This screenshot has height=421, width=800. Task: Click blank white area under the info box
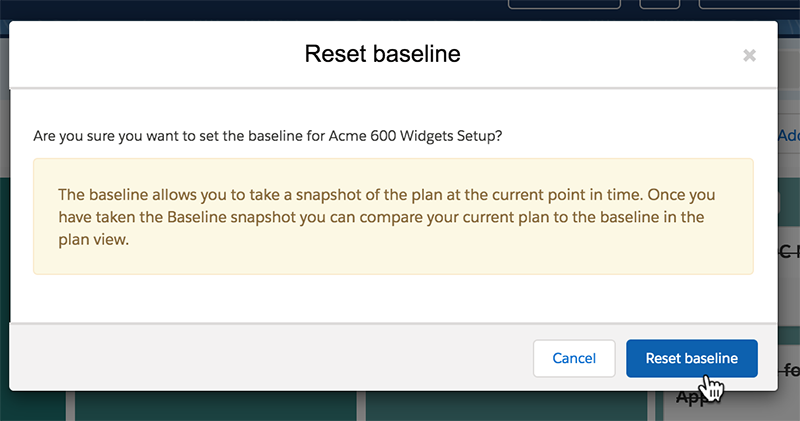[393, 299]
